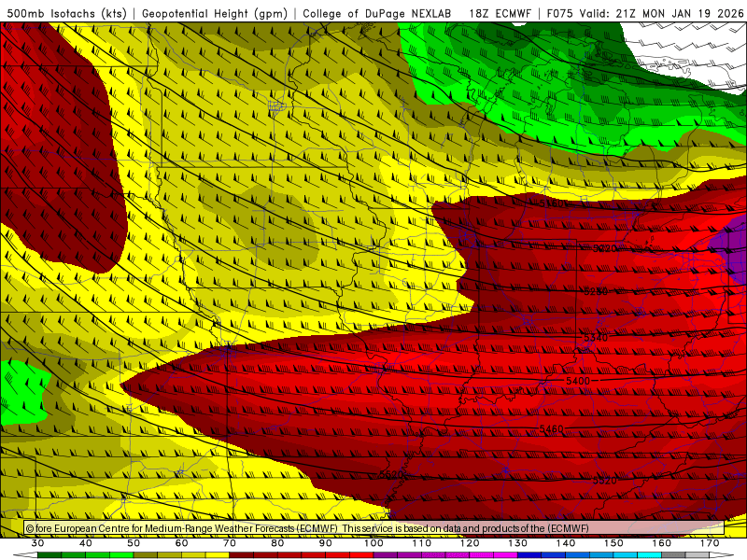Image resolution: width=747 pixels, height=560 pixels.
Task: Click the 80 value on the color scale
Action: pos(277,543)
